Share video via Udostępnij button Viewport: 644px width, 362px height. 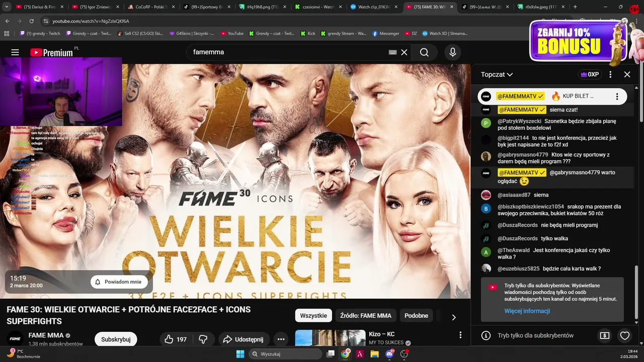coord(244,339)
